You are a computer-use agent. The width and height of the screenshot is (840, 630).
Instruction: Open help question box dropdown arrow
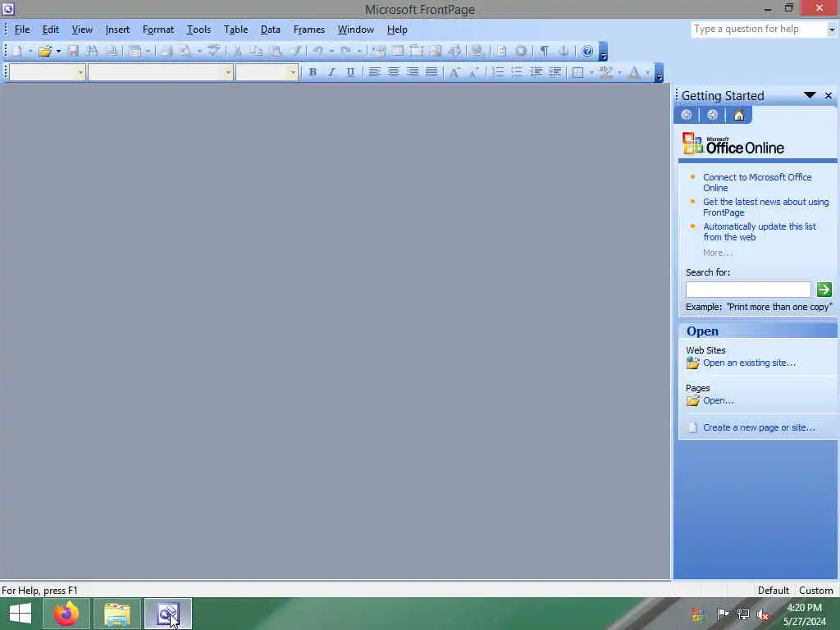coord(832,30)
